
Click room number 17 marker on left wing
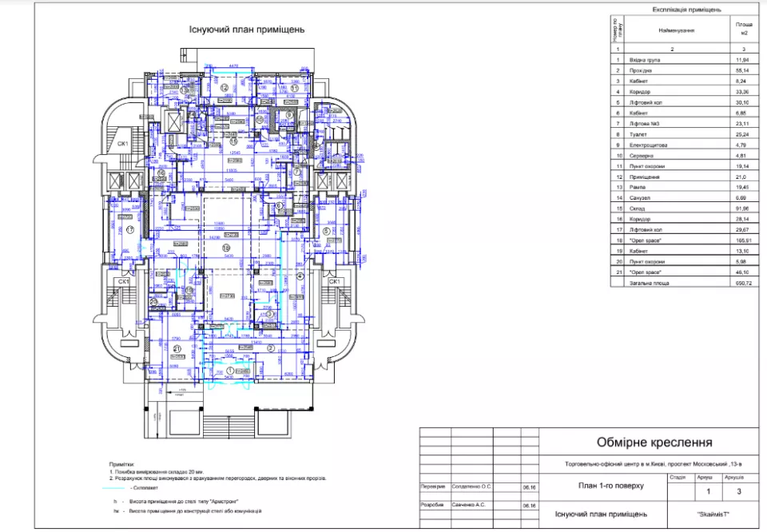129,229
